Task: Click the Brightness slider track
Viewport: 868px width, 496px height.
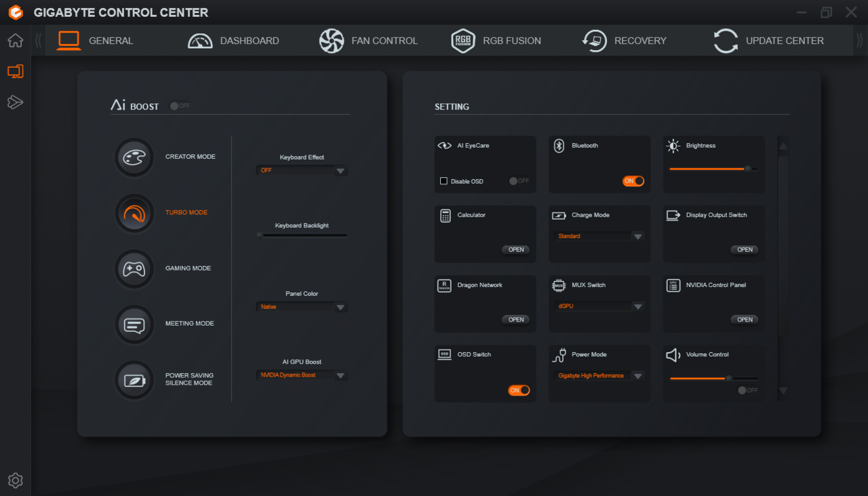Action: tap(712, 168)
